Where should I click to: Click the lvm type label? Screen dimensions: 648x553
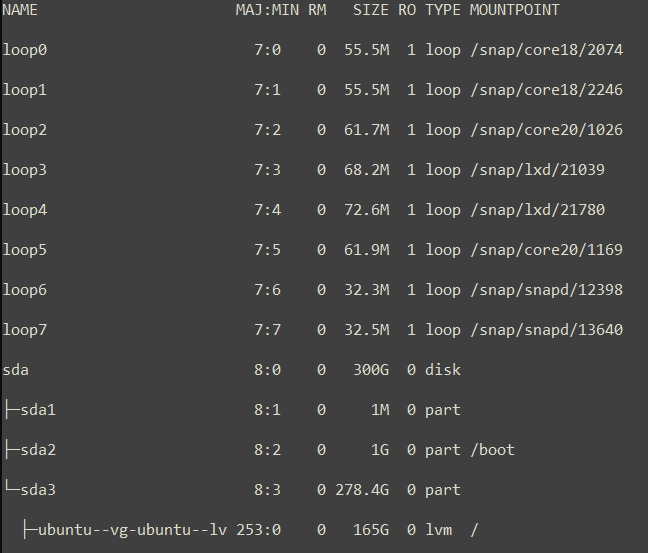(439, 530)
